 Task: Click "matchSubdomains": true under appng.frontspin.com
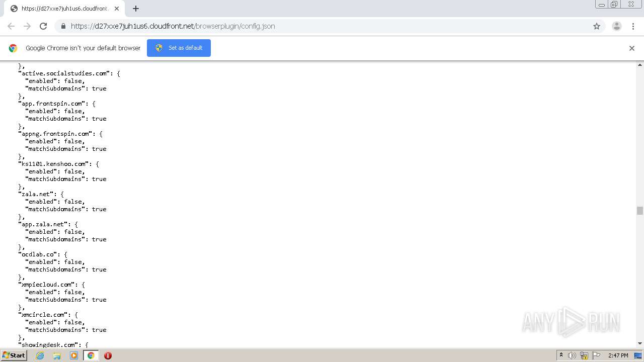66,149
